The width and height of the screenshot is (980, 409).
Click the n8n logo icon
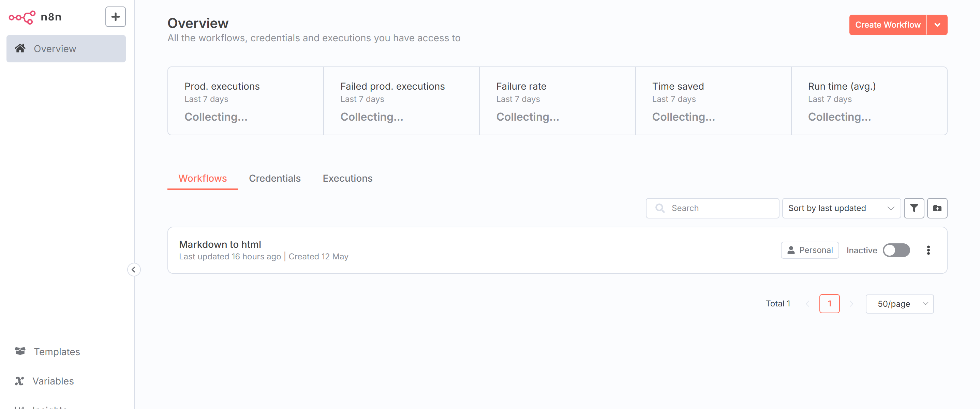(x=22, y=17)
